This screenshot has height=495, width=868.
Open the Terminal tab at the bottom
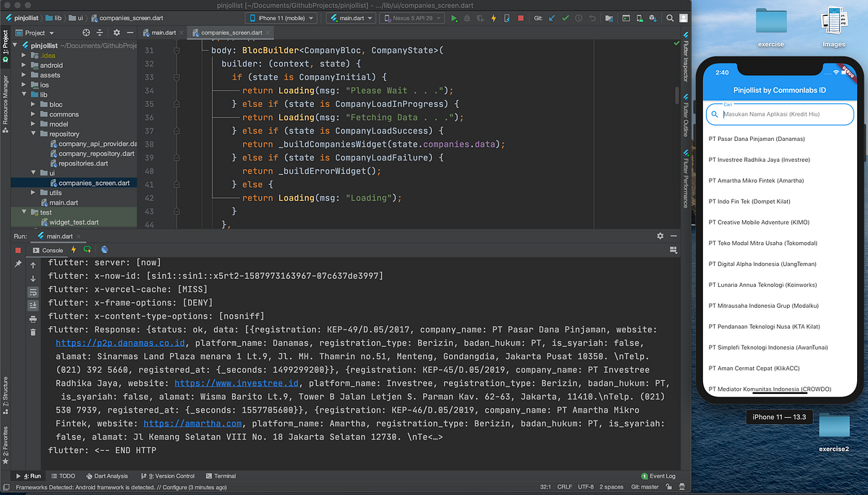[x=221, y=475]
